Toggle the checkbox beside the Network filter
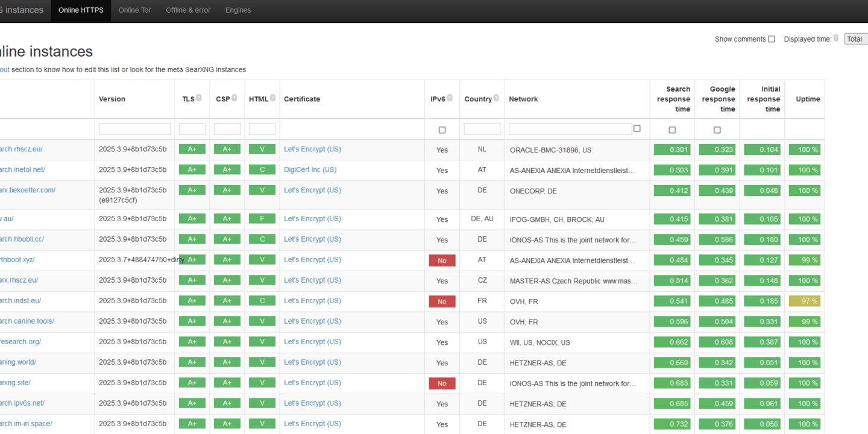The width and height of the screenshot is (868, 434). (637, 128)
